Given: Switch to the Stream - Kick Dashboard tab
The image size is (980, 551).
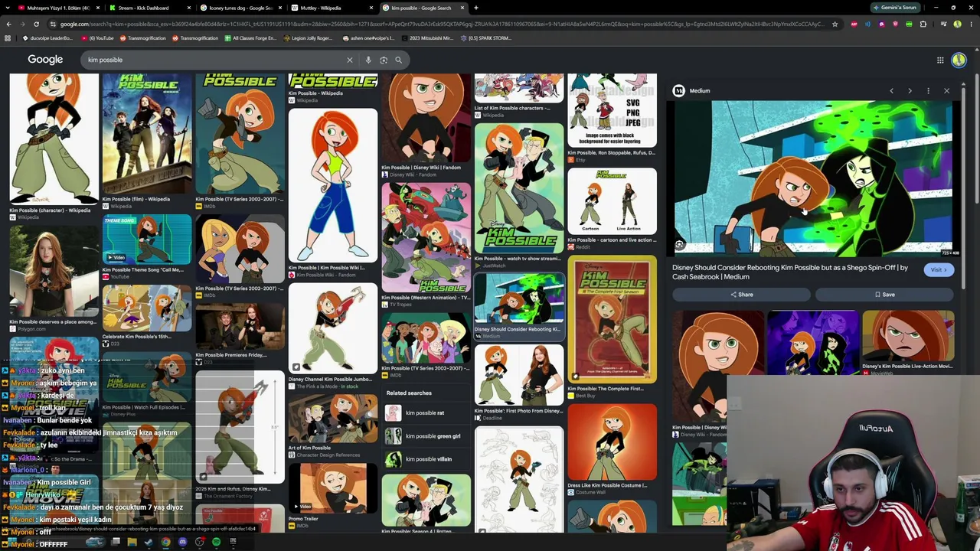Looking at the screenshot, I should point(148,8).
